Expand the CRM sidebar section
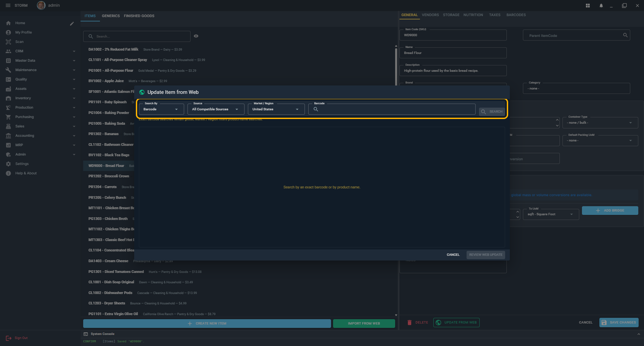 pyautogui.click(x=74, y=51)
